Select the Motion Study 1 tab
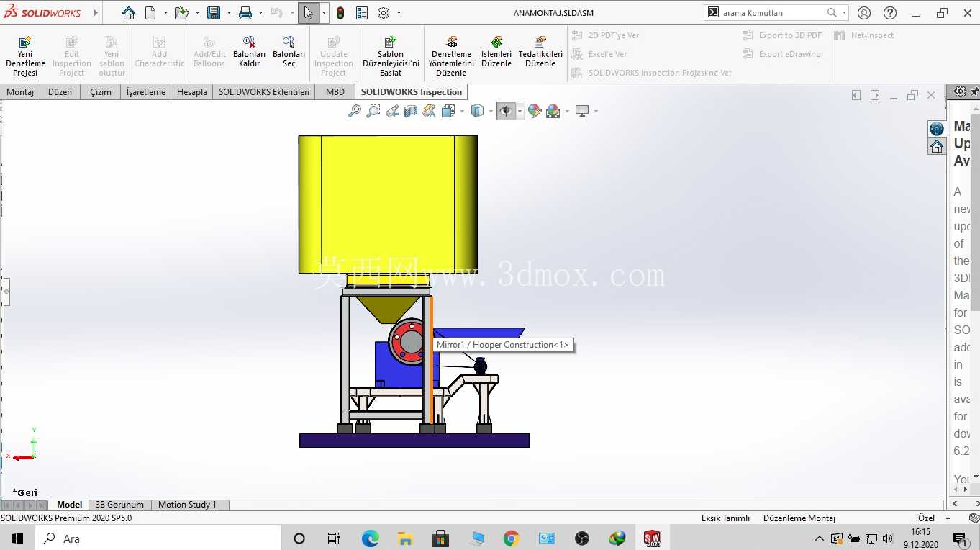 [187, 505]
